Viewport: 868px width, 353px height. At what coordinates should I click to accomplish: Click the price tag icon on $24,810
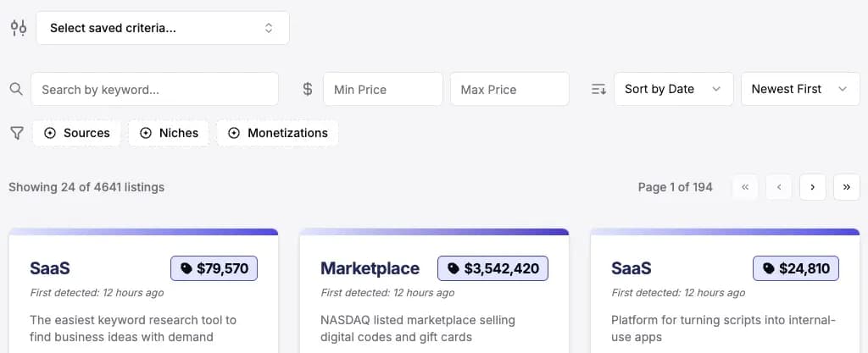[769, 268]
